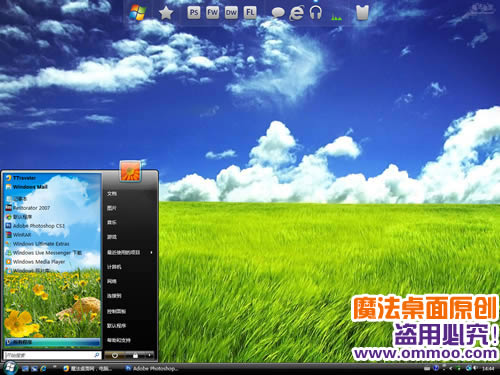Expand 最近使用的项目 recent items submenu
The height and width of the screenshot is (375, 500).
[130, 252]
